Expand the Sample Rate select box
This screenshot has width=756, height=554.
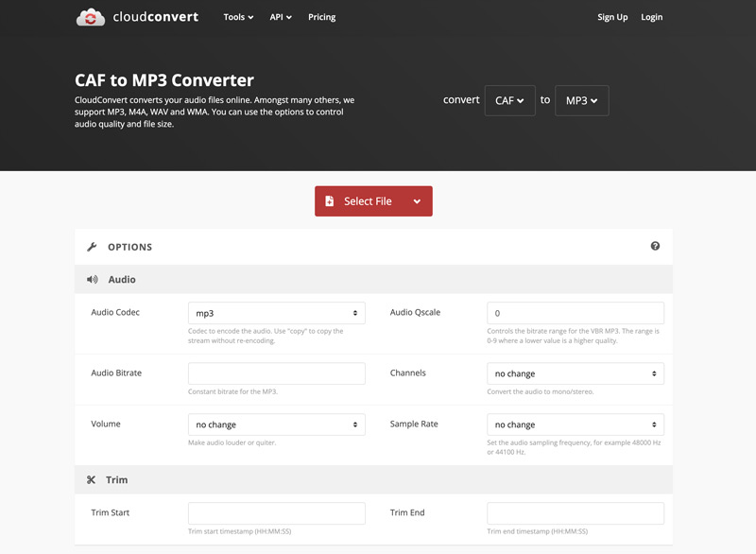[x=575, y=424]
